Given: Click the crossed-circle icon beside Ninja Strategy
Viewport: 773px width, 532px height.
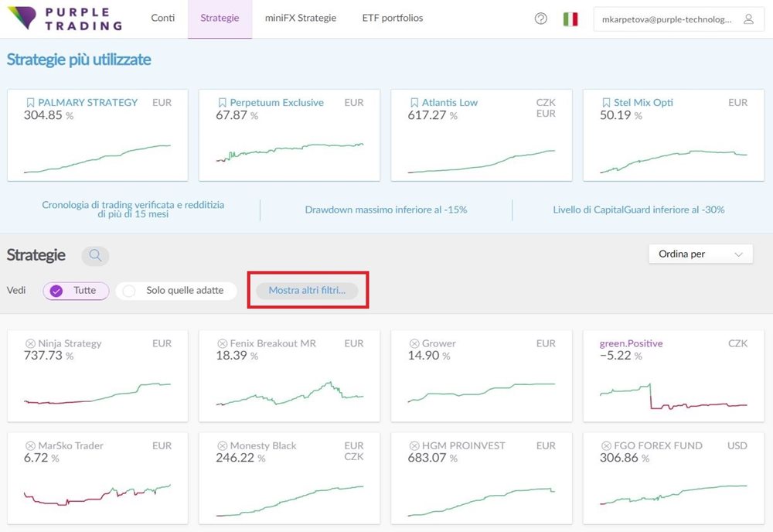Looking at the screenshot, I should pyautogui.click(x=30, y=343).
